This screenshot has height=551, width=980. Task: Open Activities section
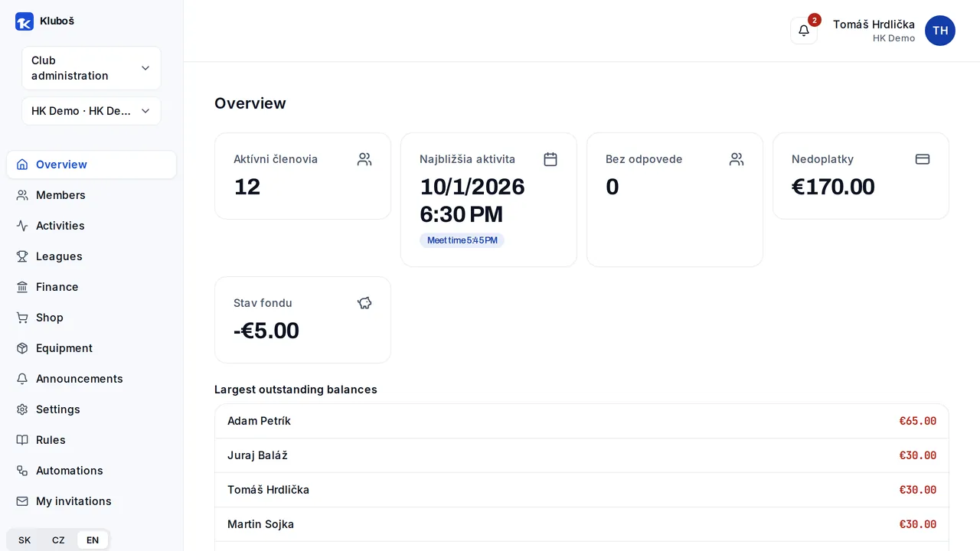[91, 226]
